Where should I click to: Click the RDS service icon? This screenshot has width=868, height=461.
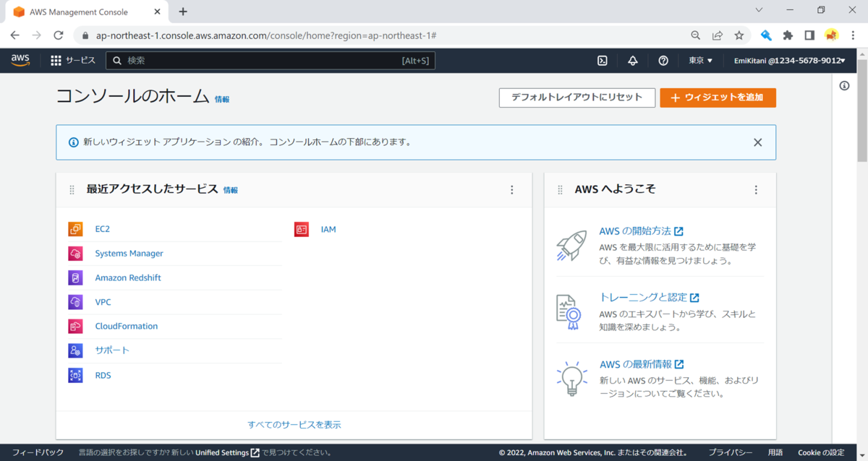(x=76, y=375)
